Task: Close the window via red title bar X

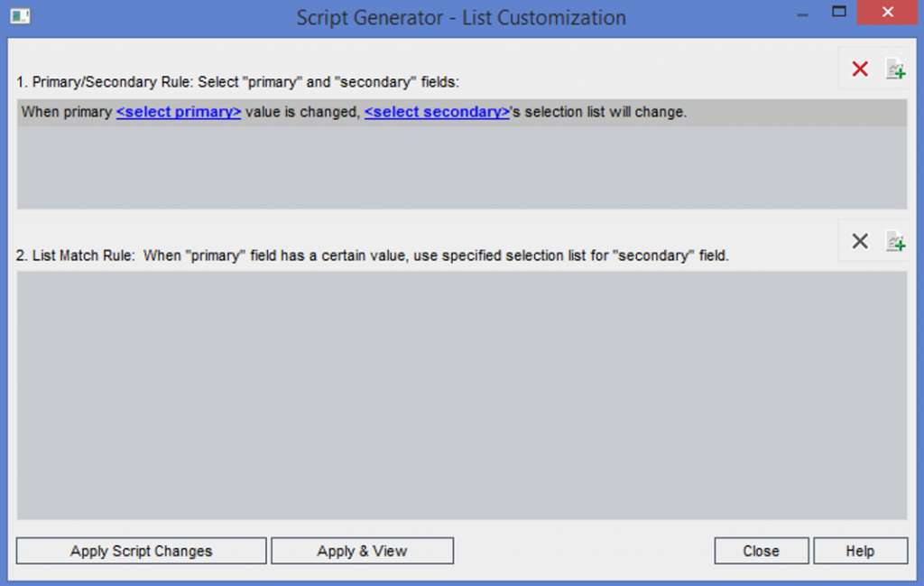Action: 887,13
